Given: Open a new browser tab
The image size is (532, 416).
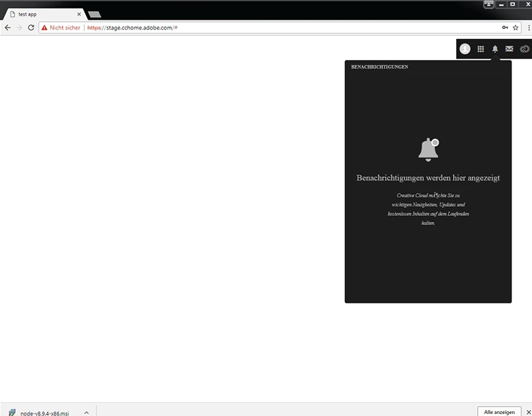Looking at the screenshot, I should pyautogui.click(x=94, y=14).
